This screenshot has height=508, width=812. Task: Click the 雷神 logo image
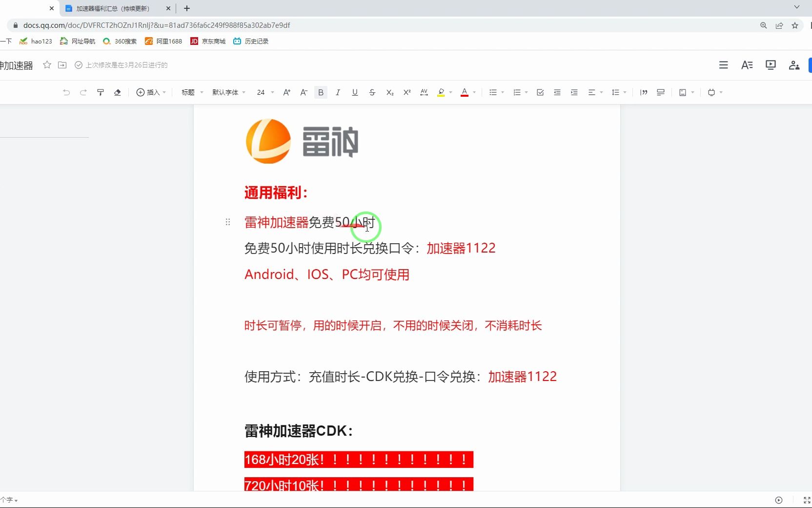pyautogui.click(x=302, y=141)
